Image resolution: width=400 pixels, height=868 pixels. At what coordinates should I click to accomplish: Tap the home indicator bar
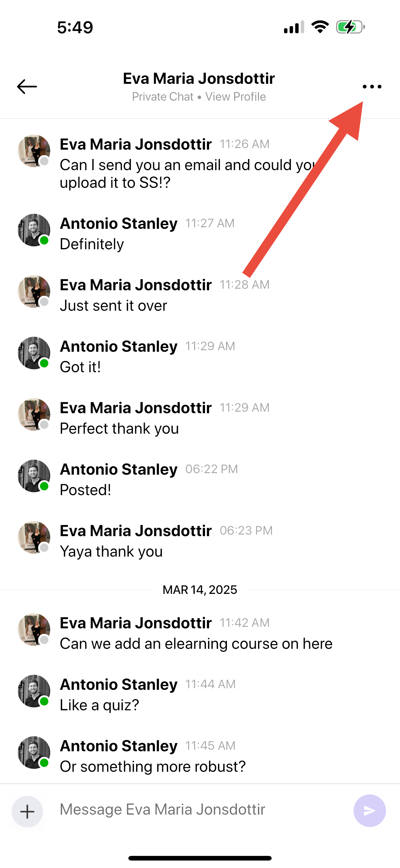200,858
